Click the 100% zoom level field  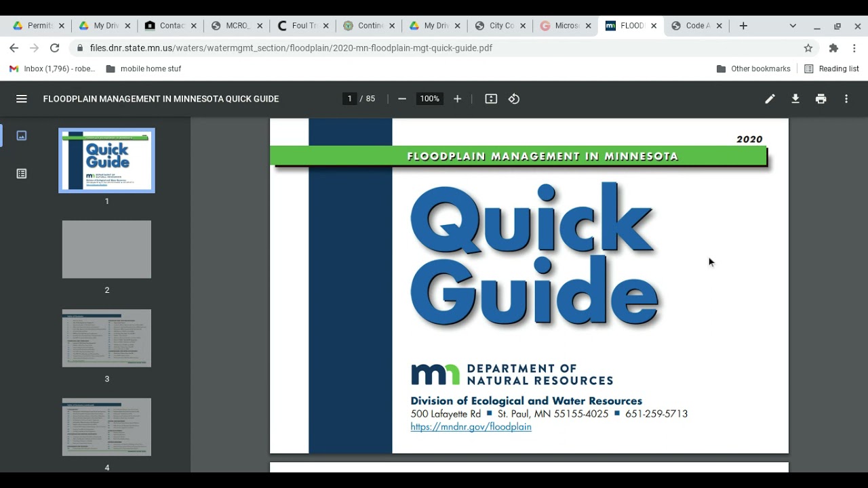[x=429, y=99]
